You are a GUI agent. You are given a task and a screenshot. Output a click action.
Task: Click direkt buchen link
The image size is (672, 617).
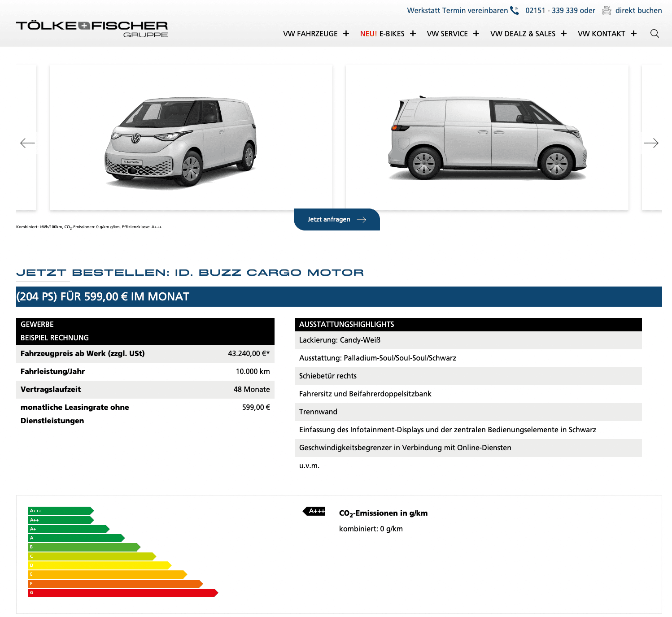[x=639, y=10]
